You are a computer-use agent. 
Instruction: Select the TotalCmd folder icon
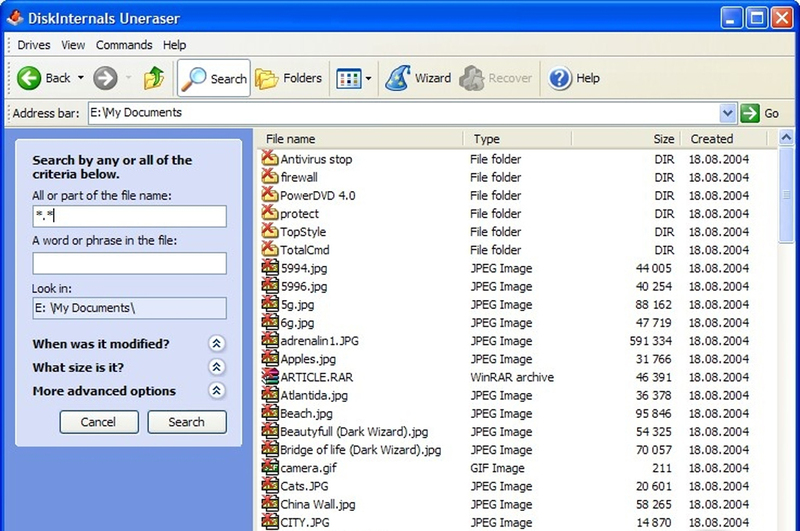click(270, 249)
